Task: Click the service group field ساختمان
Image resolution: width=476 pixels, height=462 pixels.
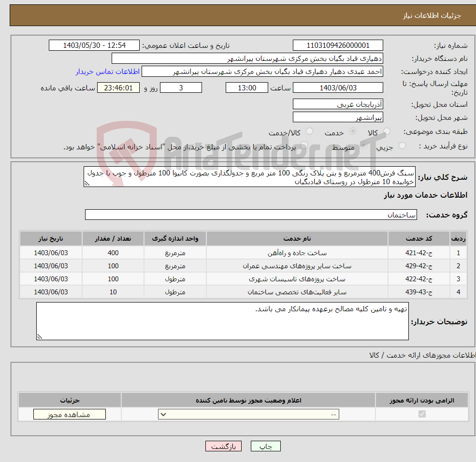Action: tap(251, 215)
